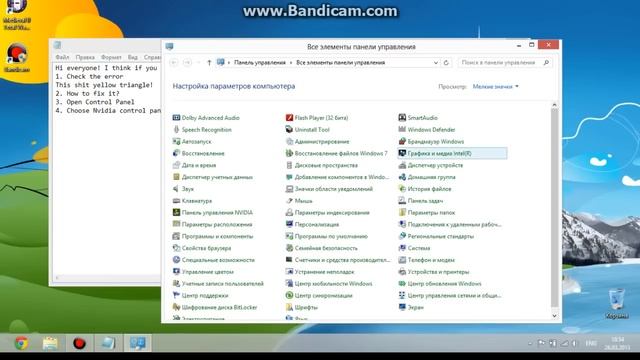Click the scrollbar down arrow
The width and height of the screenshot is (640, 360).
(554, 316)
